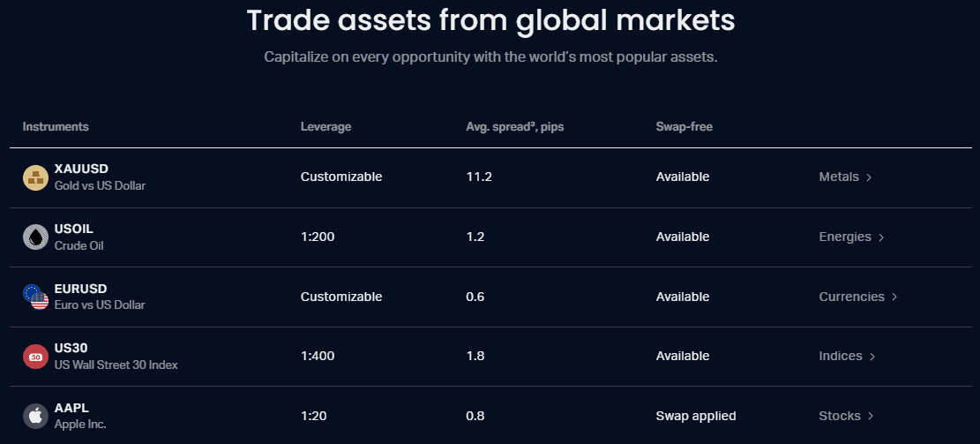Select the Currencies category link
Image resolution: width=980 pixels, height=444 pixels.
click(851, 297)
